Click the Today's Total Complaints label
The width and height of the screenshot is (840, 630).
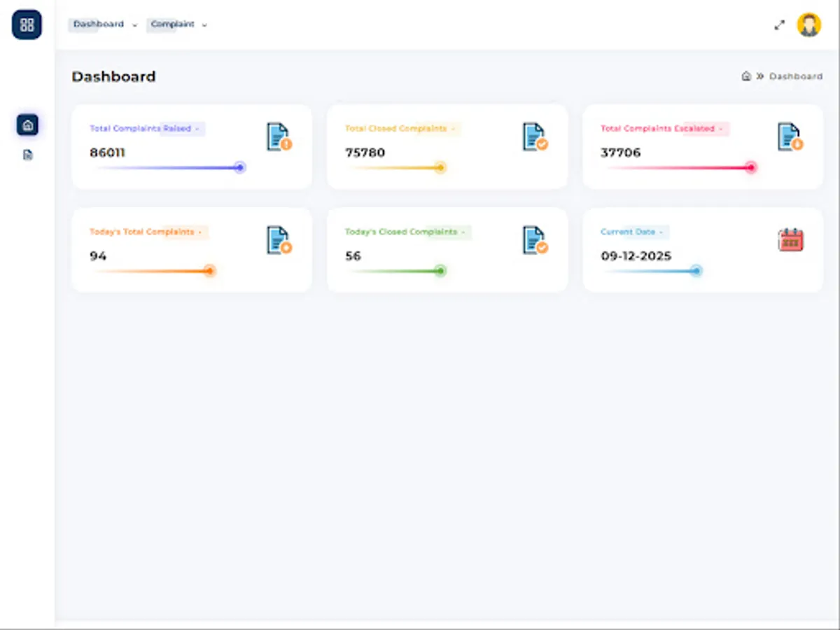tap(141, 232)
